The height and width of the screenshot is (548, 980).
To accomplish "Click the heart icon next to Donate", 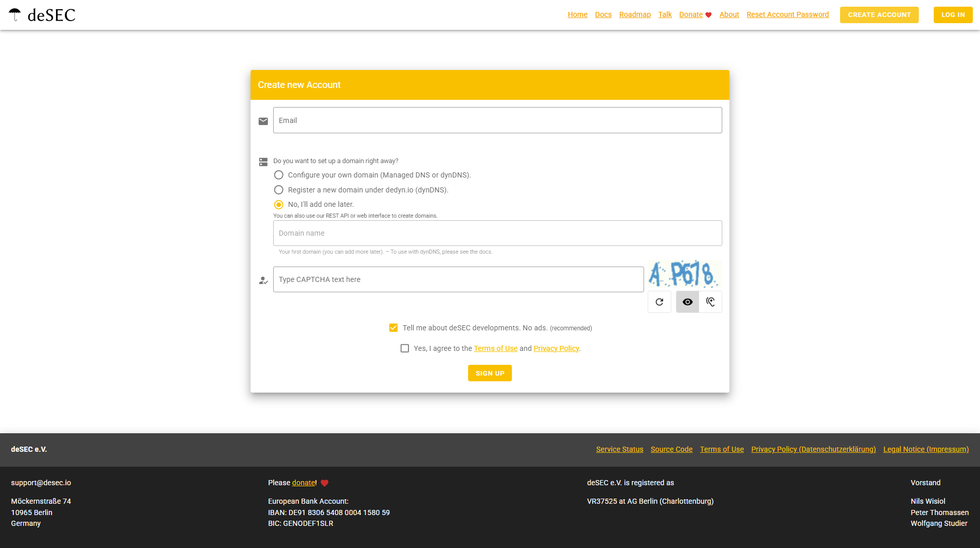I will click(x=709, y=15).
